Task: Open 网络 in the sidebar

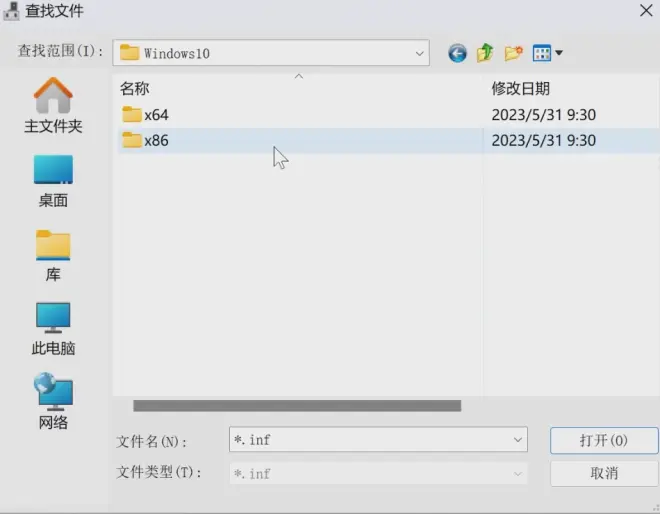Action: tap(53, 401)
